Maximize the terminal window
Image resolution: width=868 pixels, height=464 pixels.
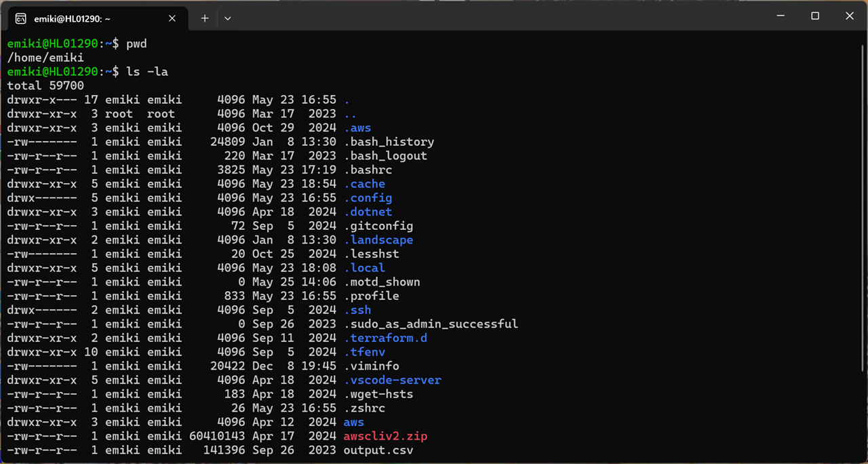(x=815, y=16)
